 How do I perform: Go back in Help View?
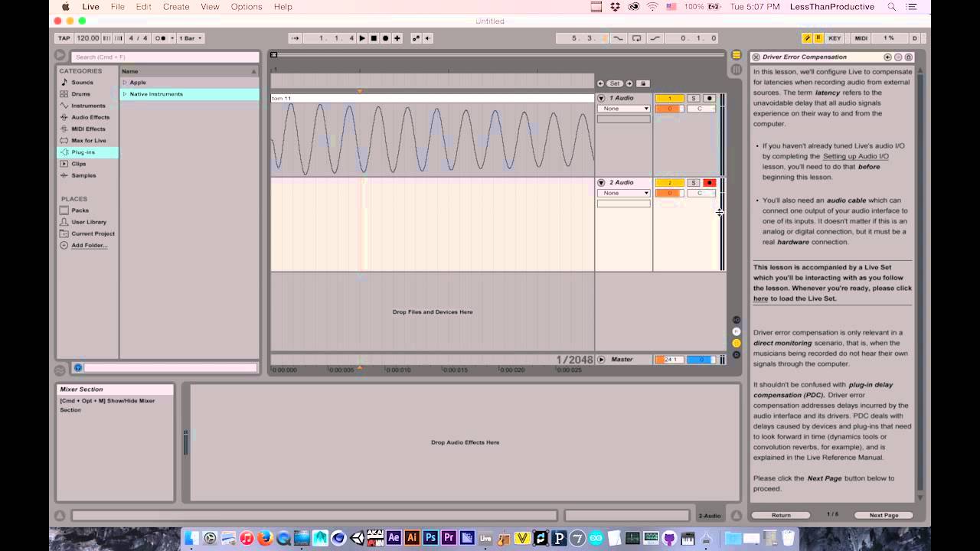coord(888,57)
